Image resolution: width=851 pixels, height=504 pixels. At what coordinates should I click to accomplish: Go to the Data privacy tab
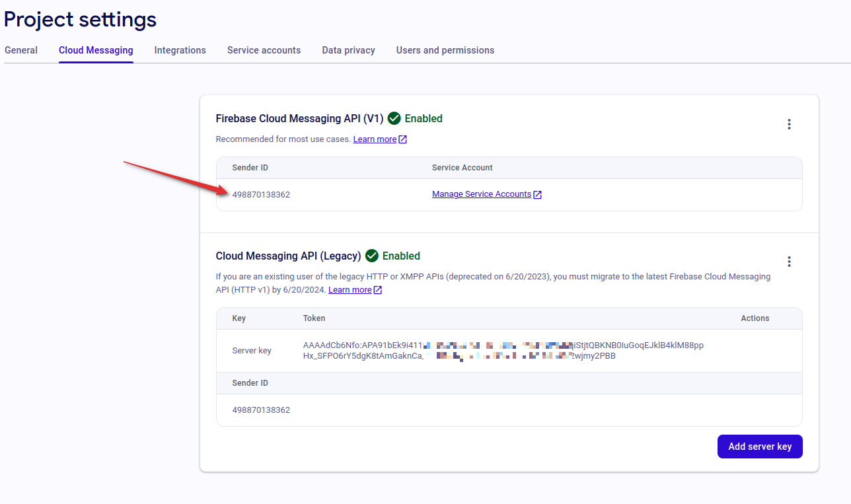[x=348, y=50]
